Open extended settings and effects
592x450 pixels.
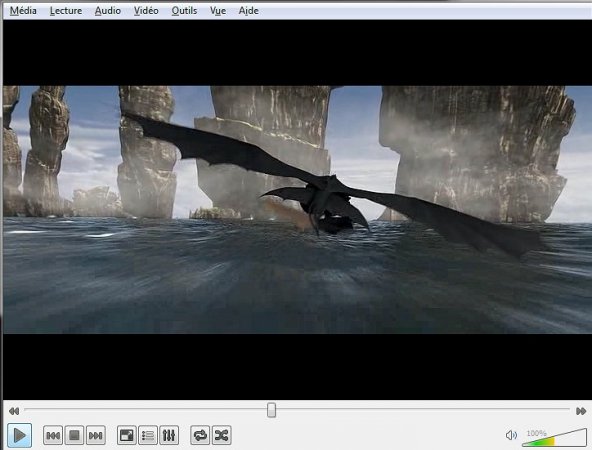tap(169, 436)
